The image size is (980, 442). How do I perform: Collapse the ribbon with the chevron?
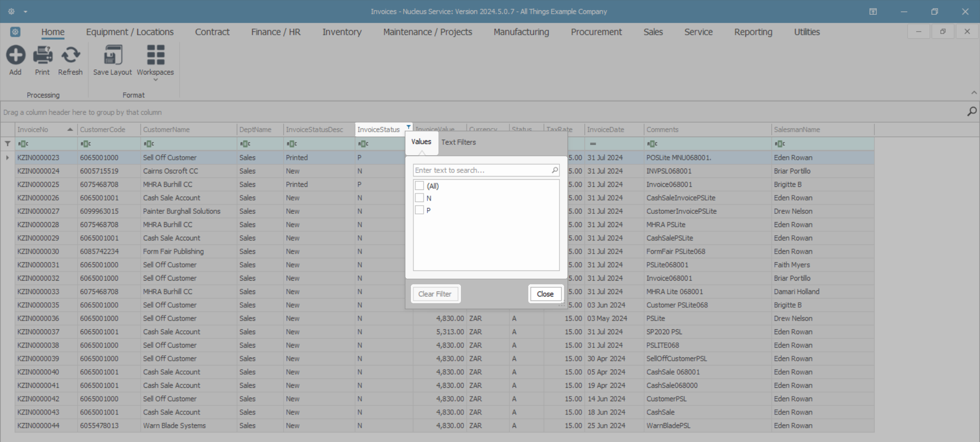pos(974,93)
